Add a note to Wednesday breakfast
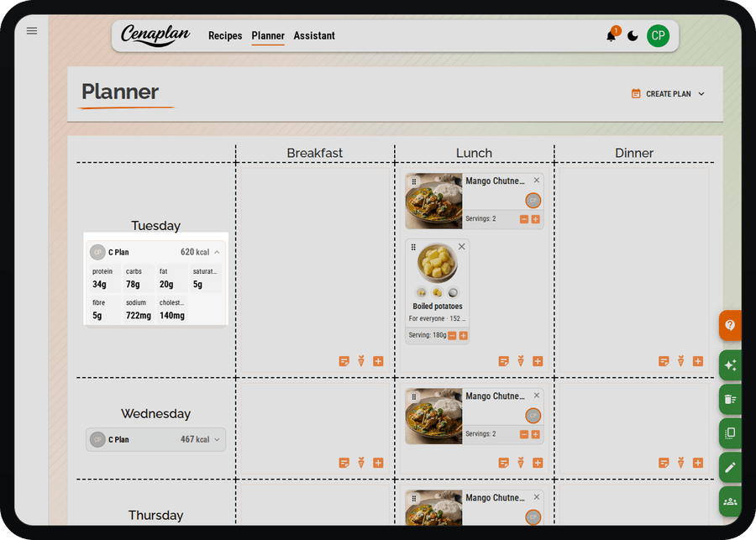The height and width of the screenshot is (540, 756). [344, 463]
